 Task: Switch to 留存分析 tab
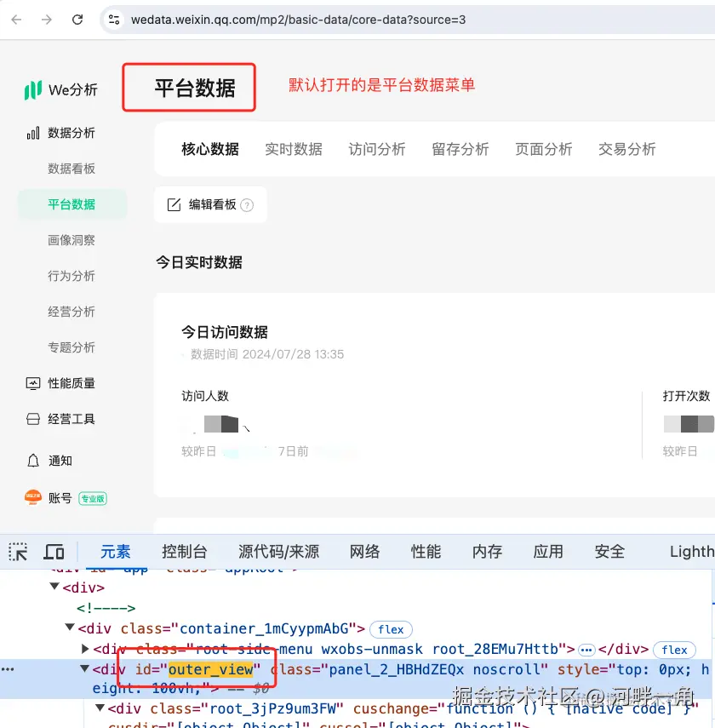460,149
